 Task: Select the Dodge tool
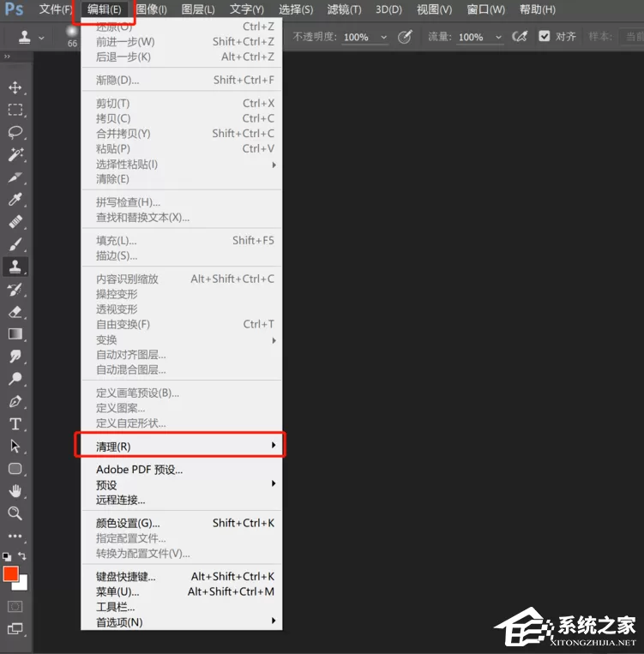tap(15, 379)
